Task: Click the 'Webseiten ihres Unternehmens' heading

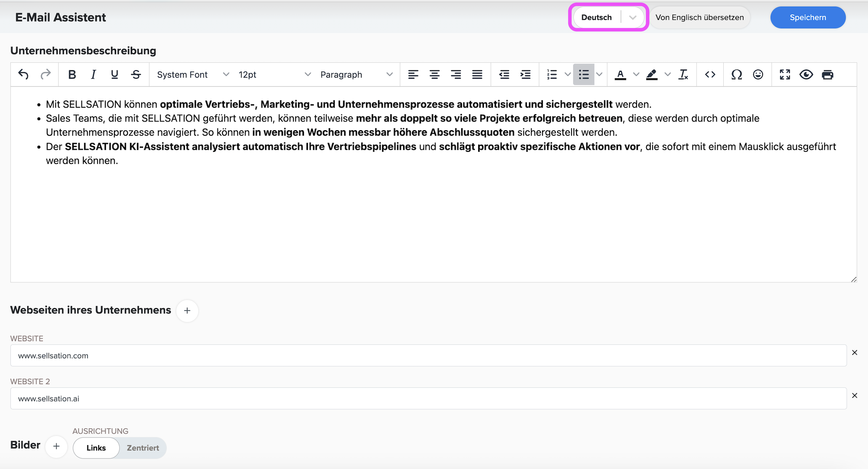Action: (90, 310)
